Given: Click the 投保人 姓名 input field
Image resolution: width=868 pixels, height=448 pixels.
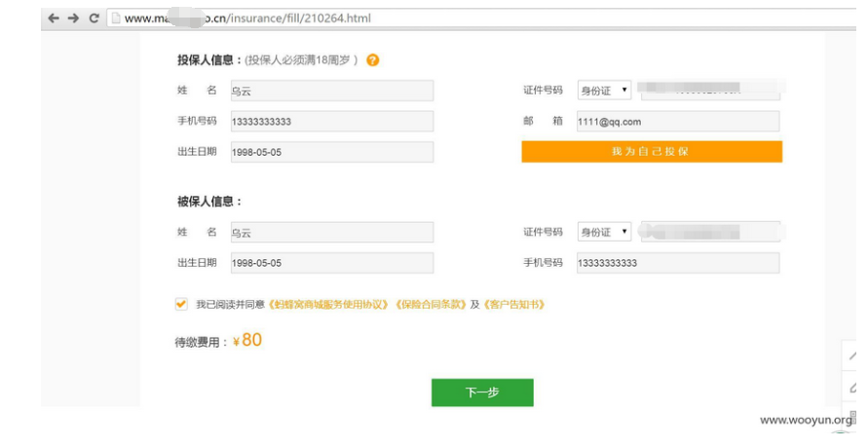Looking at the screenshot, I should tap(330, 92).
